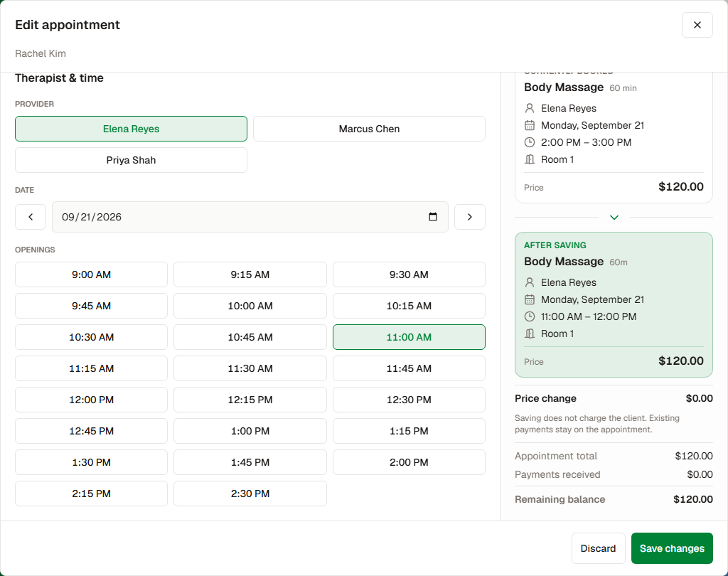
Task: Pick the 9:30 AM opening
Action: (x=409, y=274)
